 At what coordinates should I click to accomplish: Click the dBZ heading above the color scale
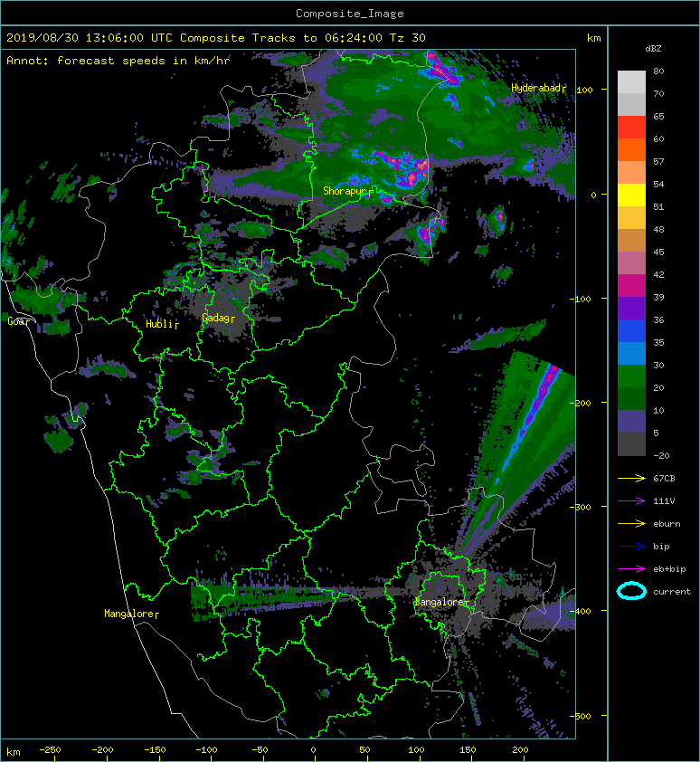(x=653, y=49)
